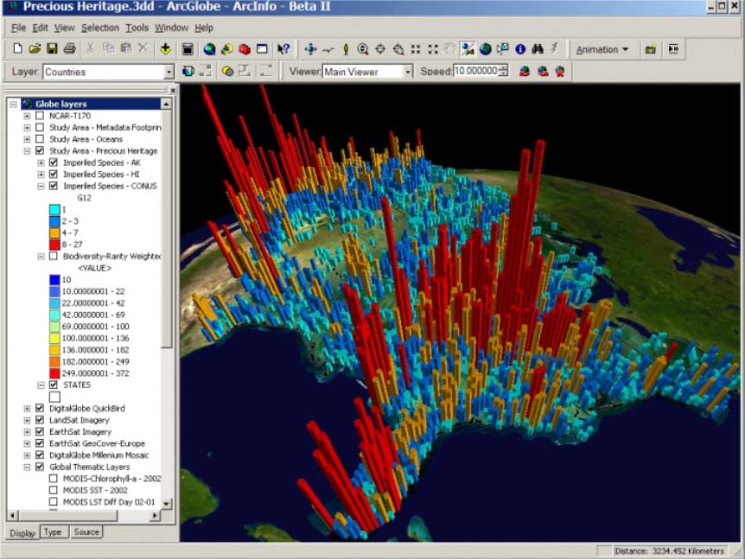Click the Save document floppy icon

point(53,49)
